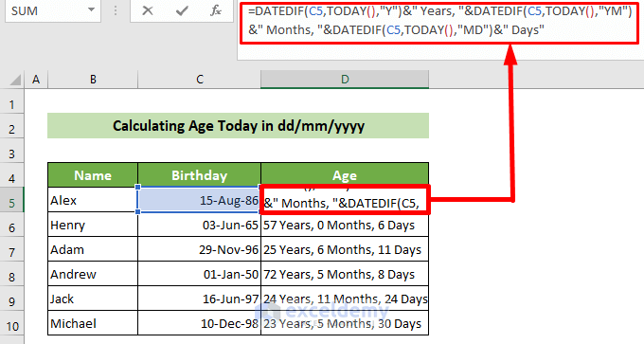Select the cell containing Jack
Image resolution: width=644 pixels, height=344 pixels.
pos(93,299)
